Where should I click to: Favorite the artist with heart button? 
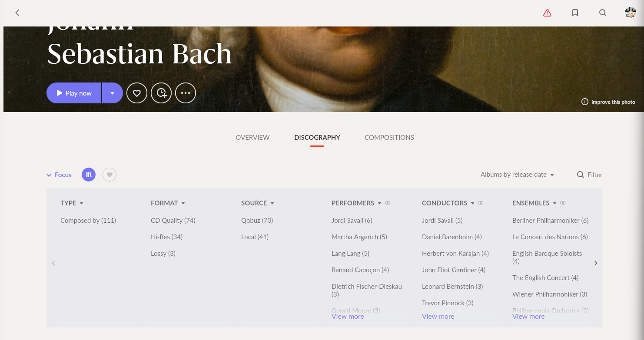[x=137, y=93]
